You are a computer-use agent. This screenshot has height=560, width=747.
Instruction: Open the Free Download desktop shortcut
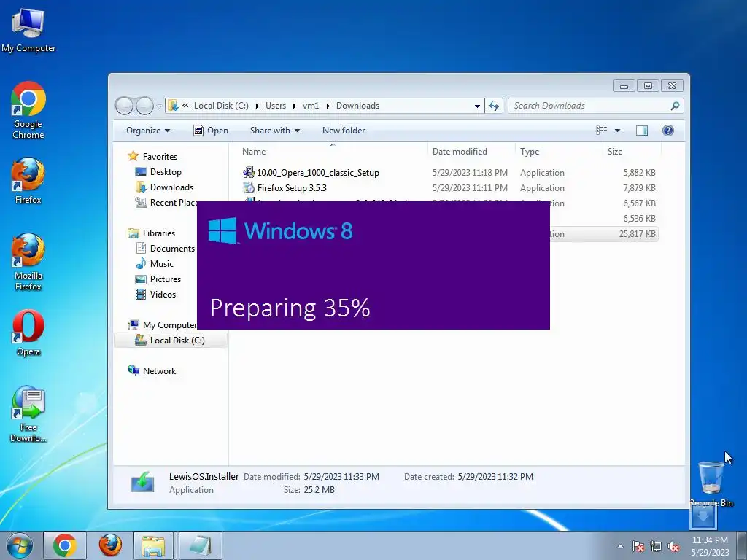(x=28, y=414)
